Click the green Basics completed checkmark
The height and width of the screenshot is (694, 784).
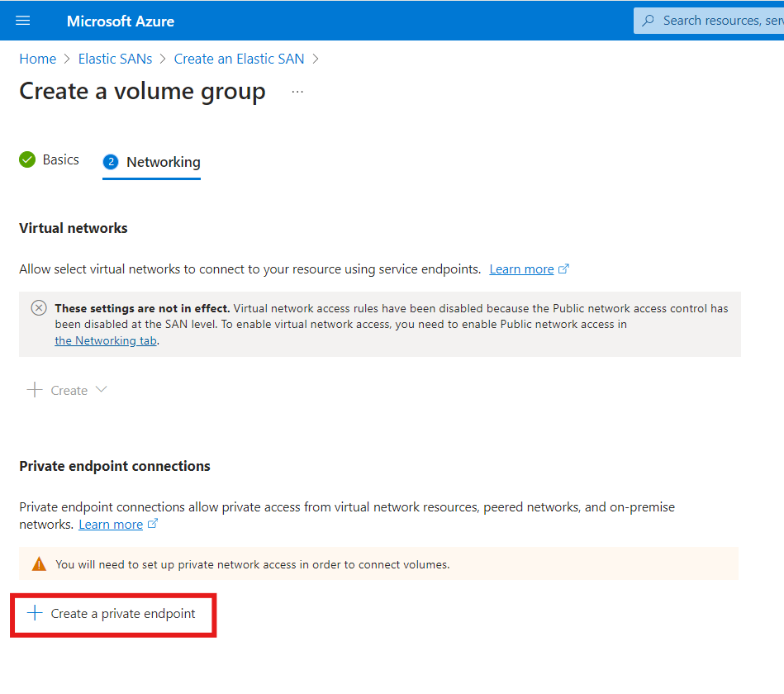(x=27, y=159)
